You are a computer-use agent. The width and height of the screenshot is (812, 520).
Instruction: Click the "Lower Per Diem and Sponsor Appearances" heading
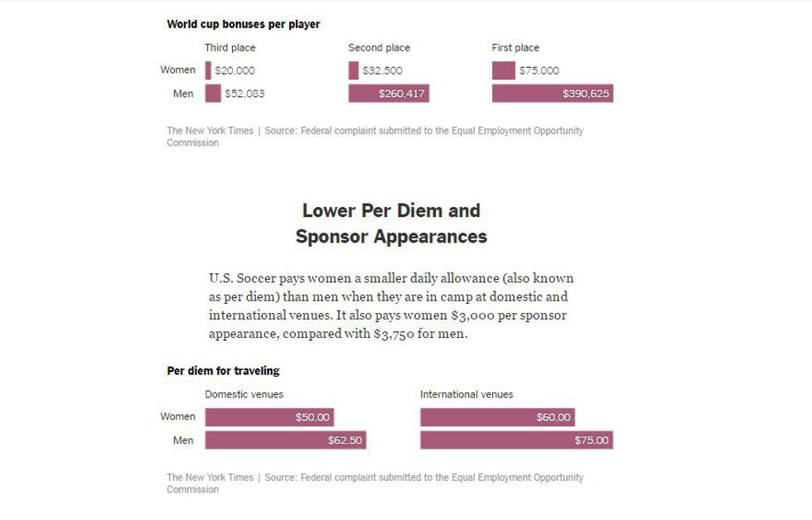(x=391, y=224)
